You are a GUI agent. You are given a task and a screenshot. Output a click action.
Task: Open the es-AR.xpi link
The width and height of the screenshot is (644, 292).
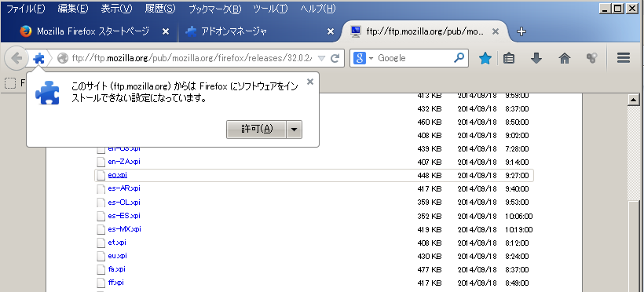pos(124,188)
